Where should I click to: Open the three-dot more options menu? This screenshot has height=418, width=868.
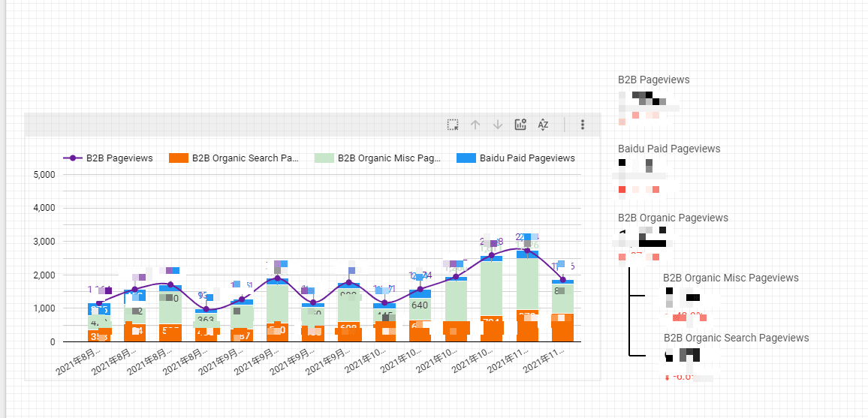(x=583, y=125)
